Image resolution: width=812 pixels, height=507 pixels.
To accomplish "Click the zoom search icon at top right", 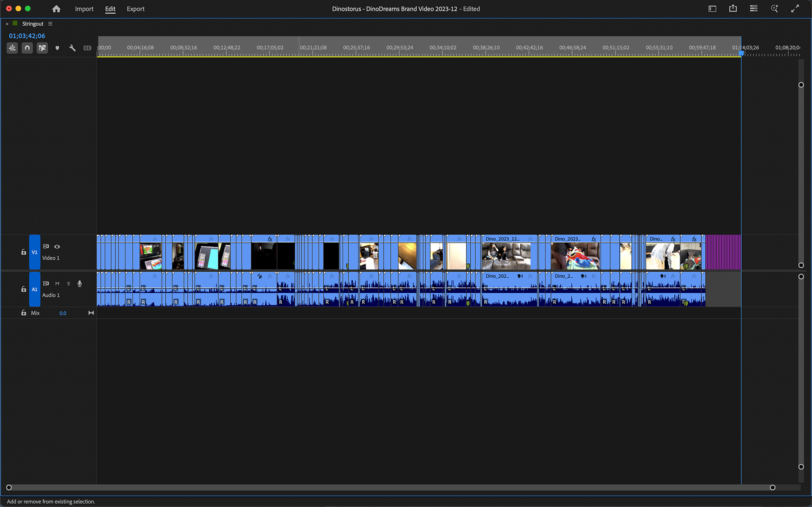I will (x=774, y=8).
